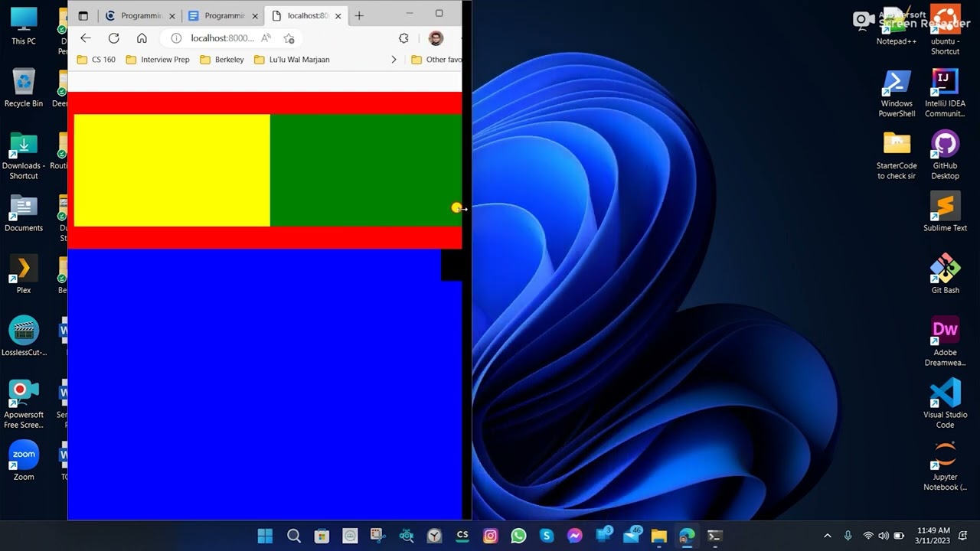This screenshot has height=551, width=980.
Task: Open the Terminal taskbar icon
Action: tap(715, 536)
